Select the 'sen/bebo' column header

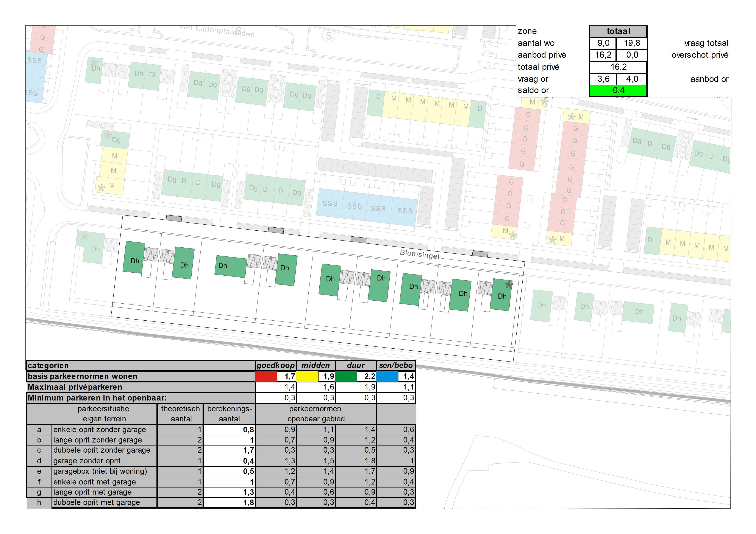pyautogui.click(x=396, y=366)
